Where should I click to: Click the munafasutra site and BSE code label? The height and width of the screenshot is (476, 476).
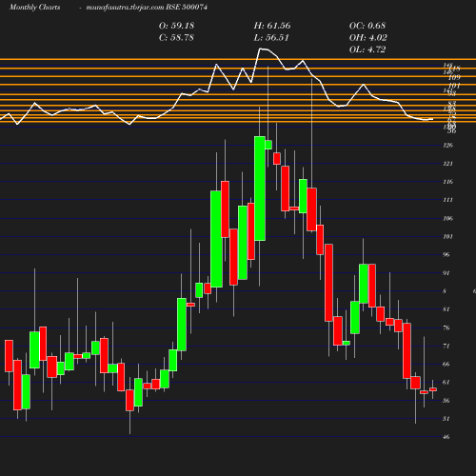pos(147,7)
